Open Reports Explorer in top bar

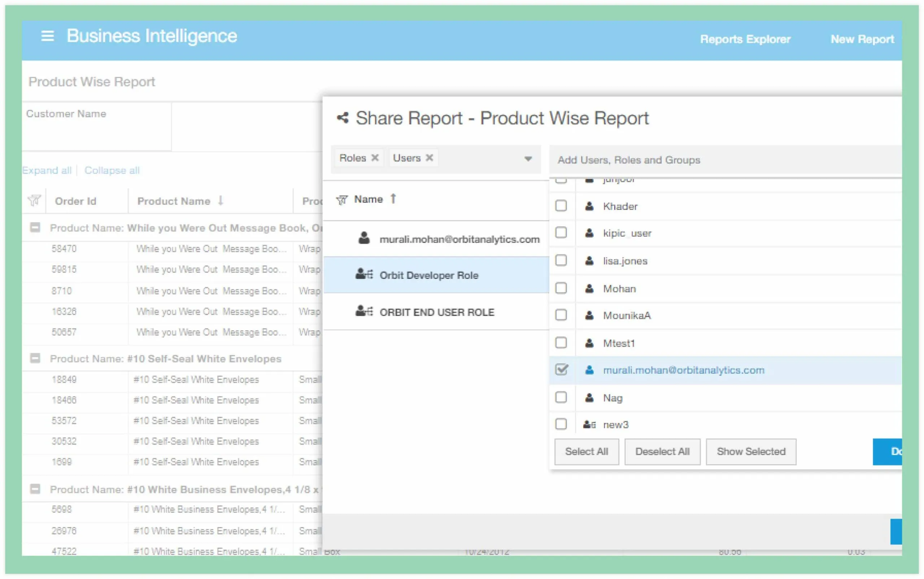[x=745, y=39]
